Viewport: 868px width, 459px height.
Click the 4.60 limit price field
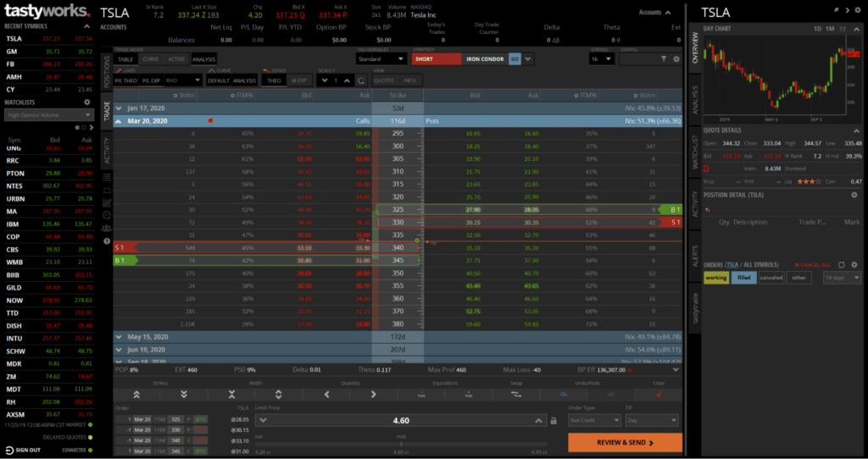point(399,421)
